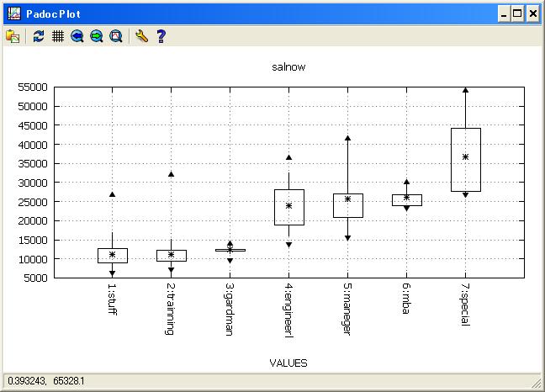Select the "VALUES" x-axis label
Screen dimensions: 545x392
288,363
